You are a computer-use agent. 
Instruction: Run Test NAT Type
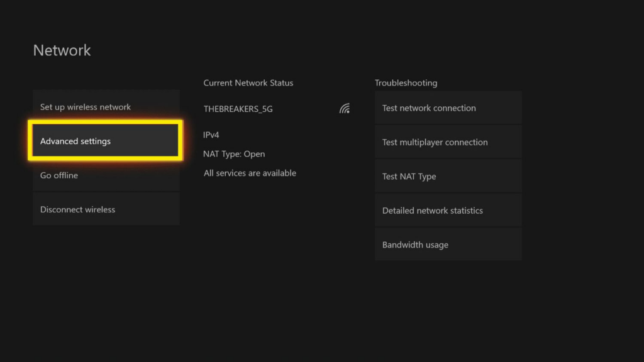(448, 177)
